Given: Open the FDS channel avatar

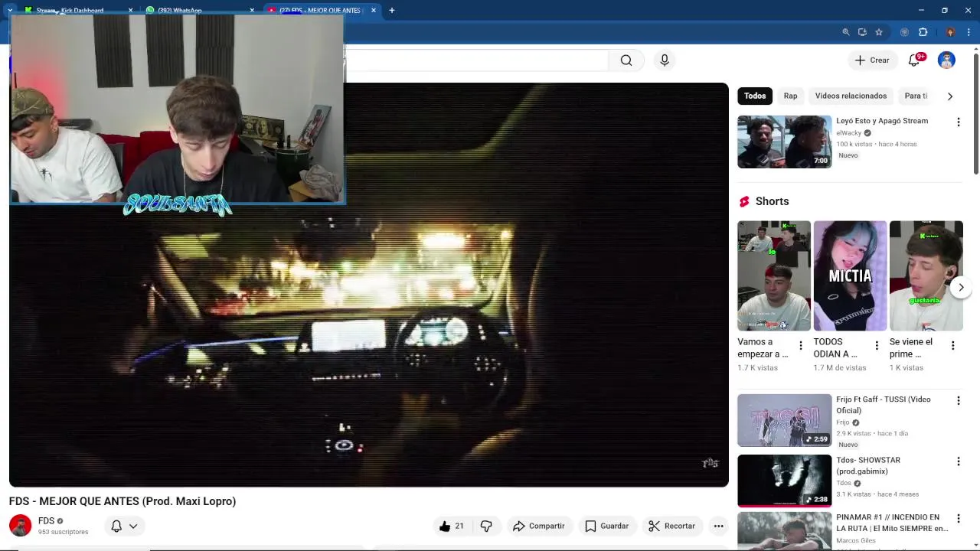Looking at the screenshot, I should click(20, 526).
